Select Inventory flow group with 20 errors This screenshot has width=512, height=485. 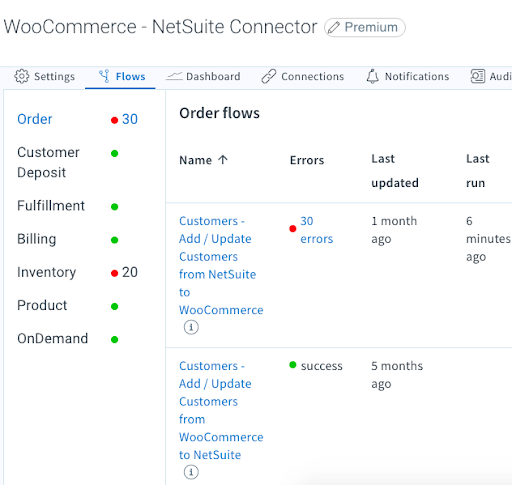coord(77,272)
